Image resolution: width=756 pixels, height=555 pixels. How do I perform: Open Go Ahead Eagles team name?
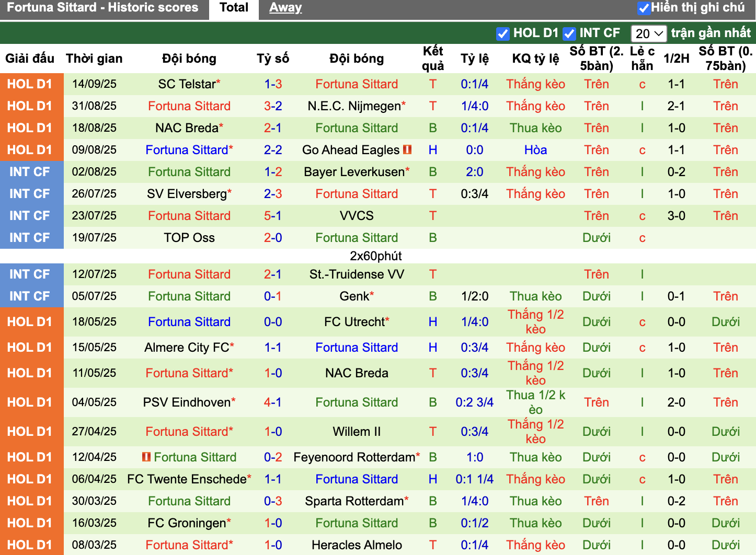(351, 150)
